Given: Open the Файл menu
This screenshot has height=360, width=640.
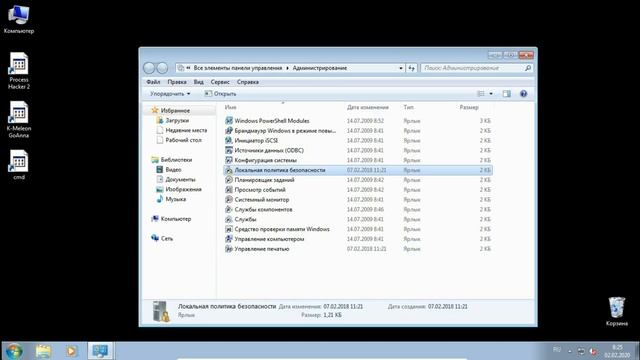Looking at the screenshot, I should click(153, 82).
